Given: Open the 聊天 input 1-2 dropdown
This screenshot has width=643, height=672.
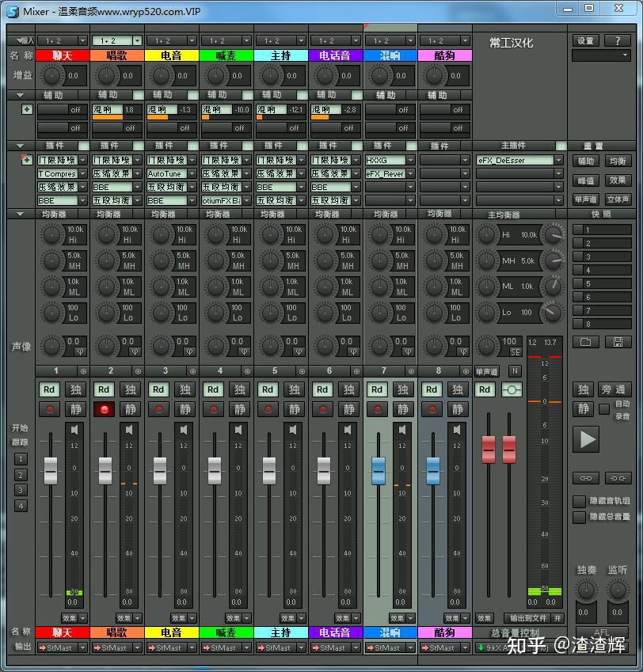Looking at the screenshot, I should pyautogui.click(x=82, y=40).
